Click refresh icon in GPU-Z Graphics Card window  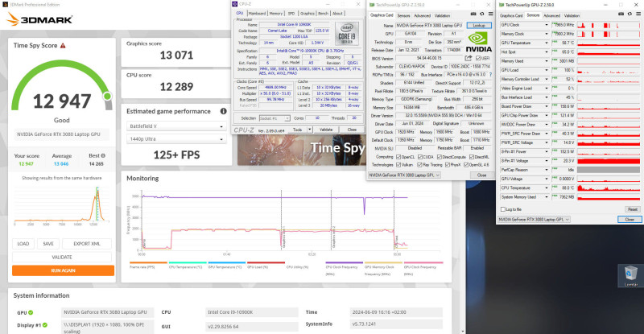tap(481, 14)
